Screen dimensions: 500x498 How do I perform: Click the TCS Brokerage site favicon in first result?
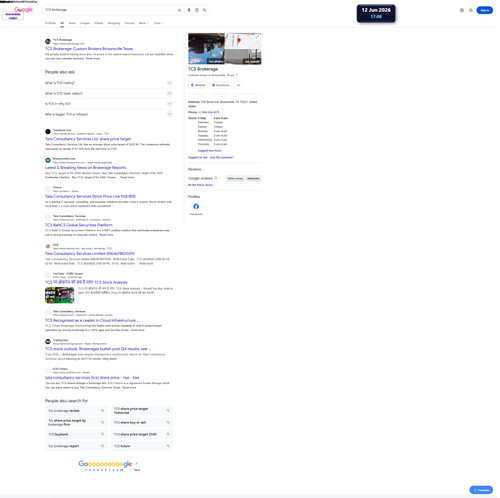(48, 41)
